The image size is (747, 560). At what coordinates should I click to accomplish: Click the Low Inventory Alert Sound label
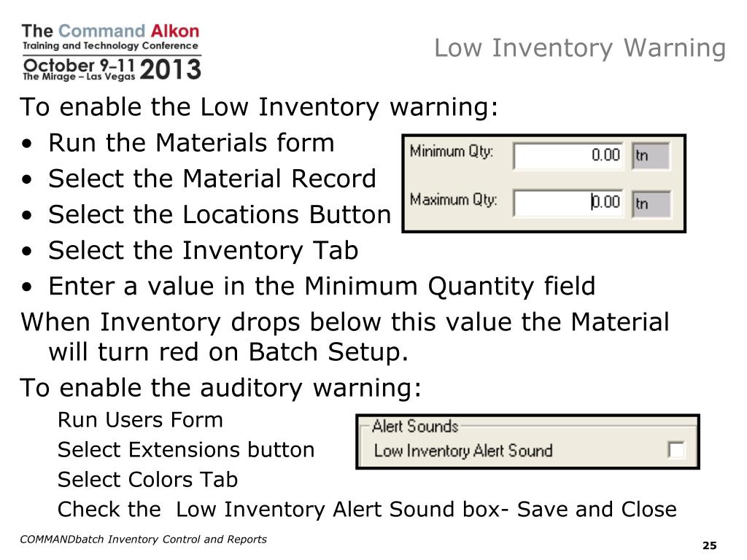[x=463, y=451]
